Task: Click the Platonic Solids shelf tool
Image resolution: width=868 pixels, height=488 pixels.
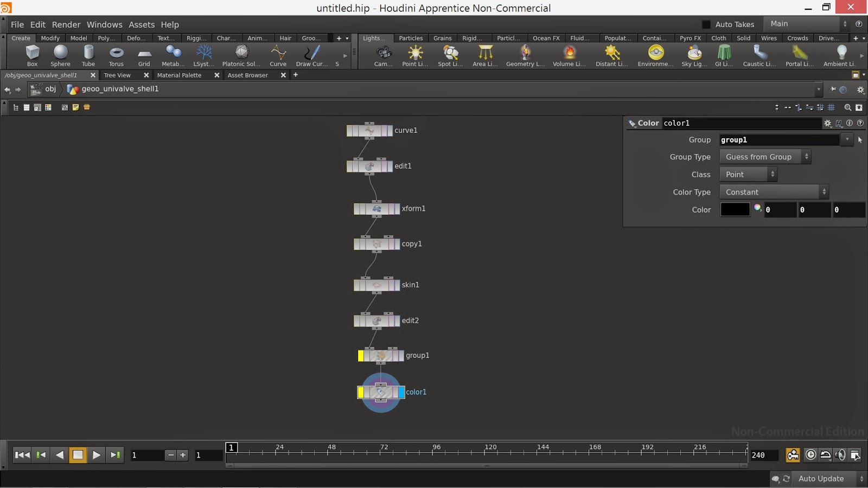Action: click(x=241, y=55)
